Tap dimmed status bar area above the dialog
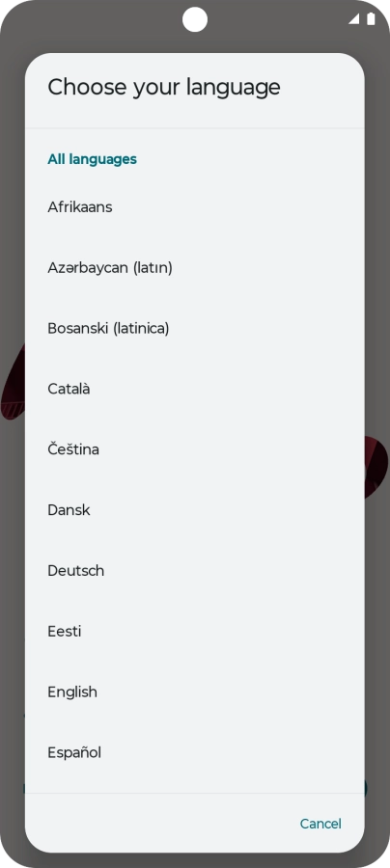The width and height of the screenshot is (390, 868). [99, 27]
